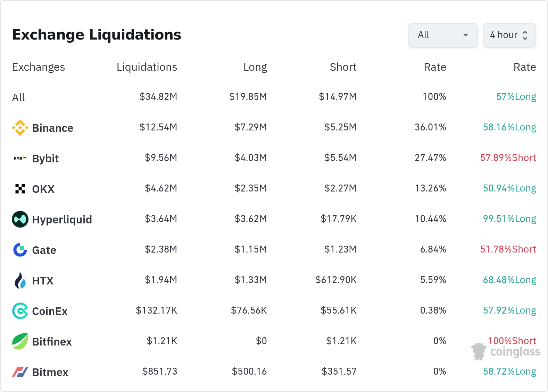548x392 pixels.
Task: Click the Exchanges column header
Action: coord(38,67)
